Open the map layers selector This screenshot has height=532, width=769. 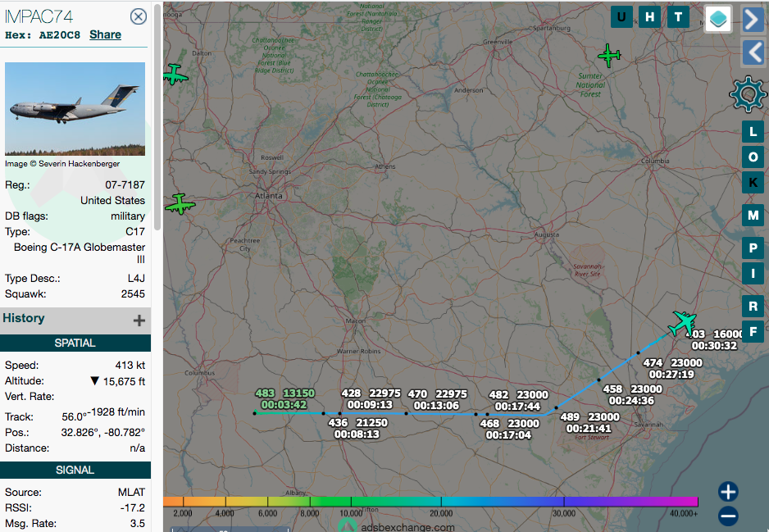tap(718, 19)
